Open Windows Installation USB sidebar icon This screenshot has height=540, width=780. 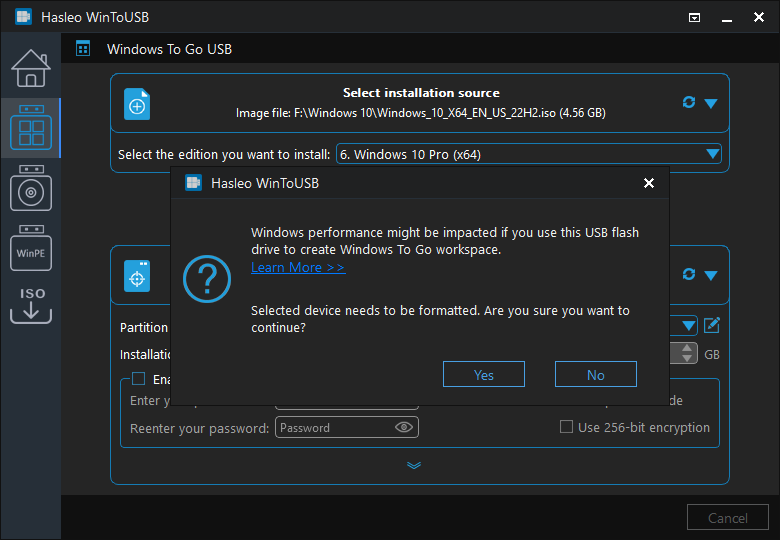[x=31, y=188]
